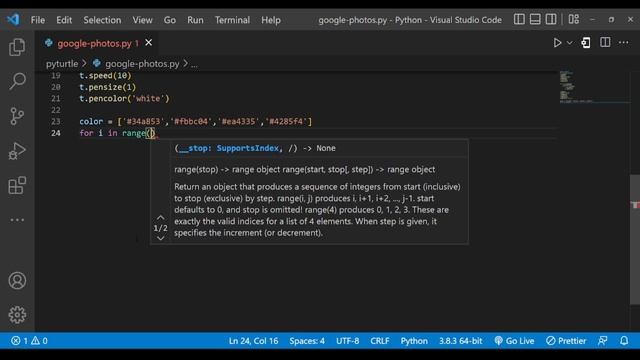Click the vertical editor scrollbar
This screenshot has height=360, width=640.
point(635,240)
